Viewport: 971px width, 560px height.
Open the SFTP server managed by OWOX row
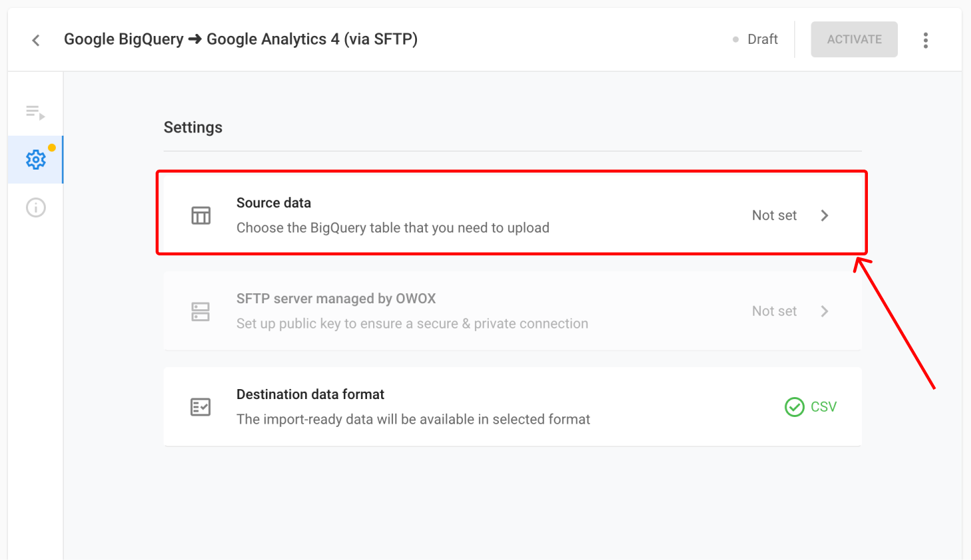pyautogui.click(x=512, y=311)
